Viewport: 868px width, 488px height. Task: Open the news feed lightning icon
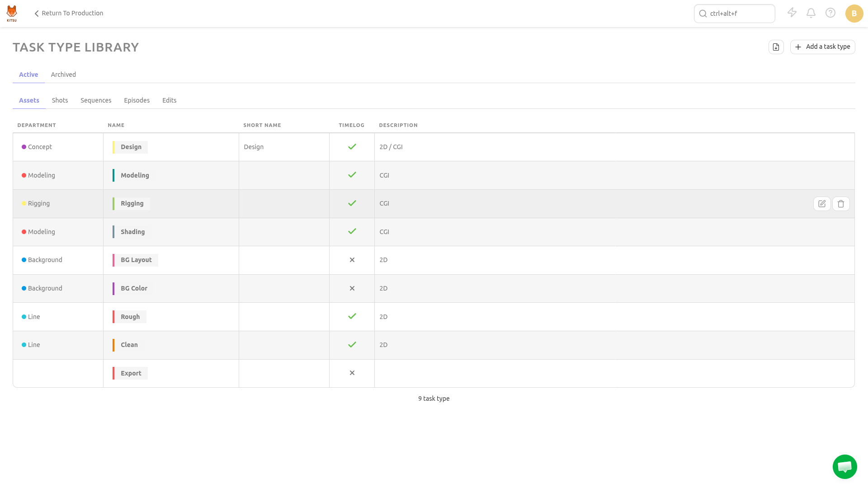792,13
